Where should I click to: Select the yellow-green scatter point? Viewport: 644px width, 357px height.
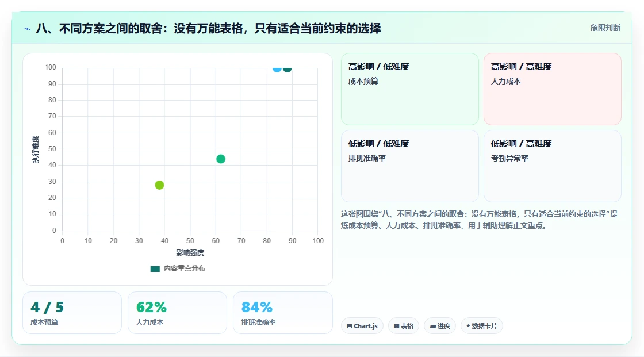(x=159, y=185)
